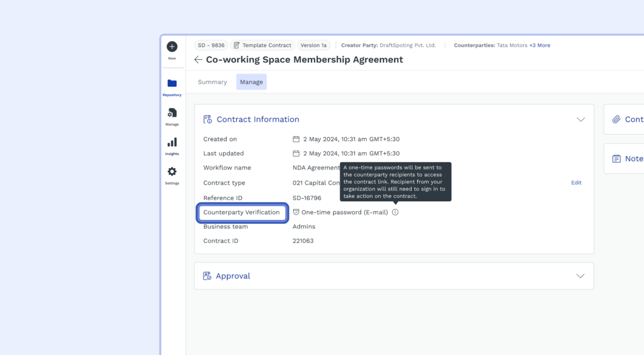Click the Contract Information section icon

(208, 119)
